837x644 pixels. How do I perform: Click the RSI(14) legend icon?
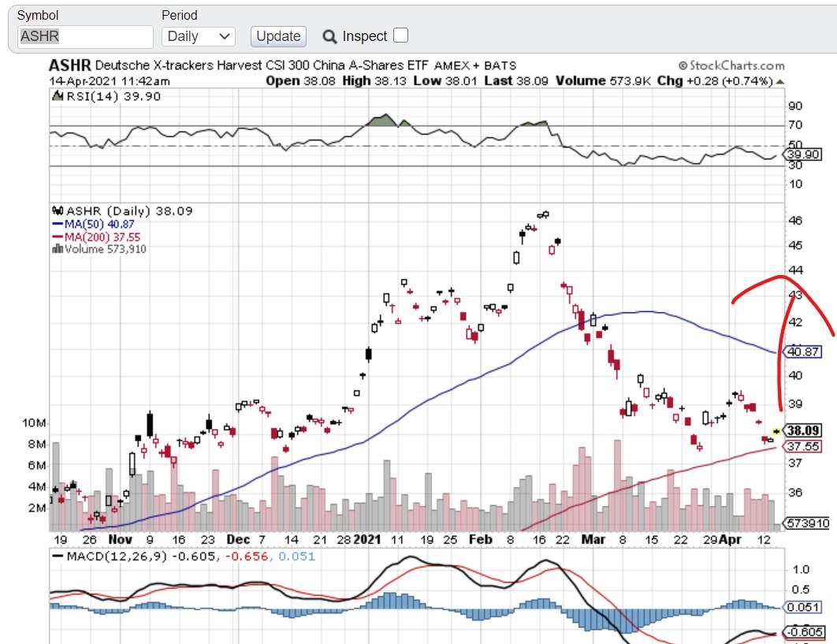point(56,96)
